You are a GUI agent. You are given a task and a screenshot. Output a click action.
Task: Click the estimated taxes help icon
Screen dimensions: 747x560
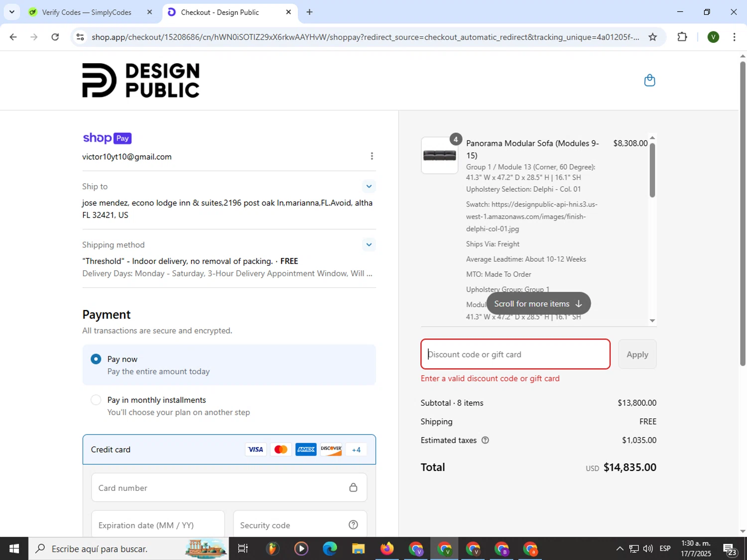click(x=485, y=440)
